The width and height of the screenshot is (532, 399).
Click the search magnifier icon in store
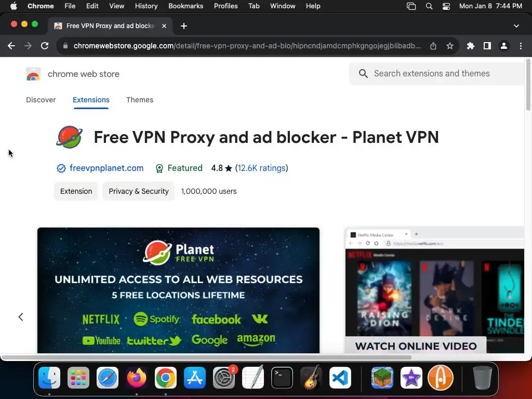coord(363,74)
